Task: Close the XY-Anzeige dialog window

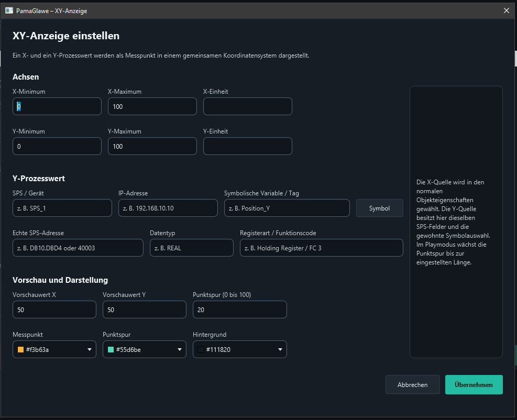Action: point(507,10)
